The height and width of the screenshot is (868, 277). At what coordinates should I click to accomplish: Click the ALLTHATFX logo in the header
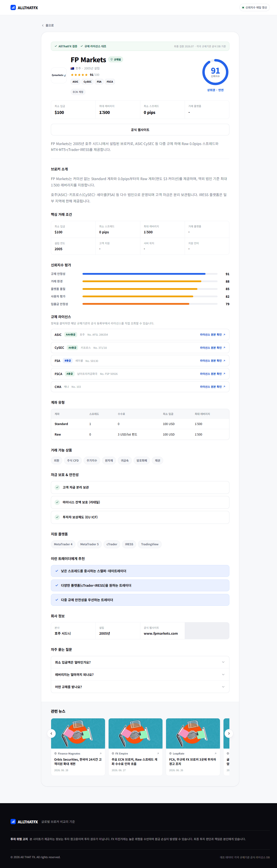pos(24,7)
